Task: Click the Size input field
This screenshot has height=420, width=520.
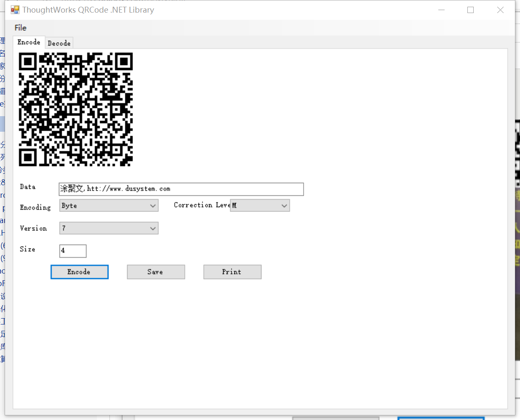Action: [x=73, y=251]
